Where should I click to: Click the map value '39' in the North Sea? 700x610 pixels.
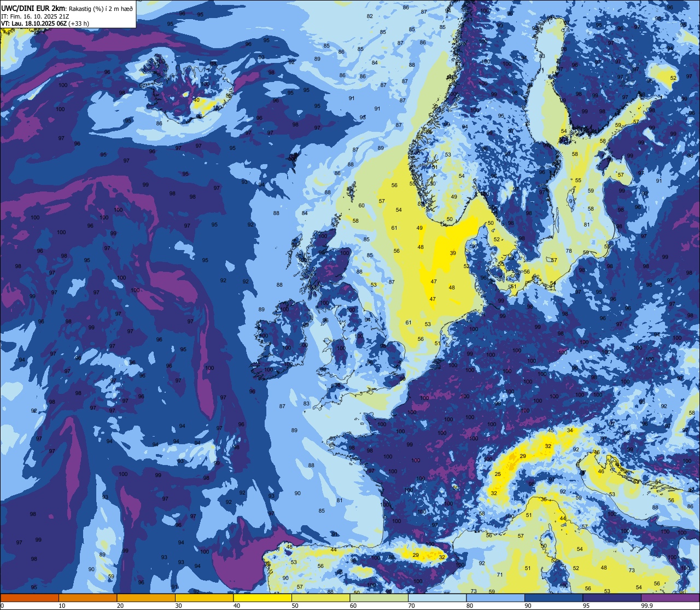tap(453, 253)
